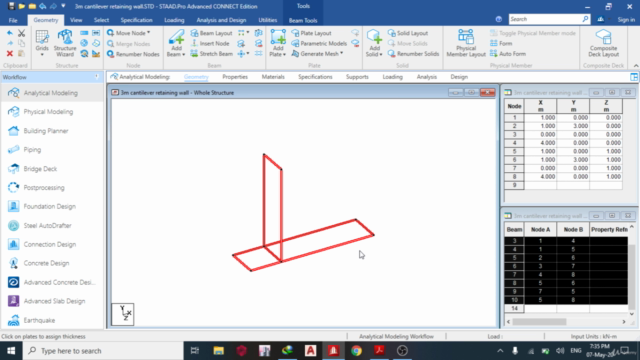Click the Save icon in the title bar

pyautogui.click(x=11, y=6)
